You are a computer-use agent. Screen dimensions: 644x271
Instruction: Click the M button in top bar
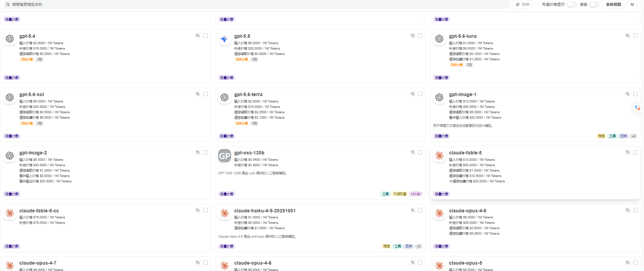(632, 4)
